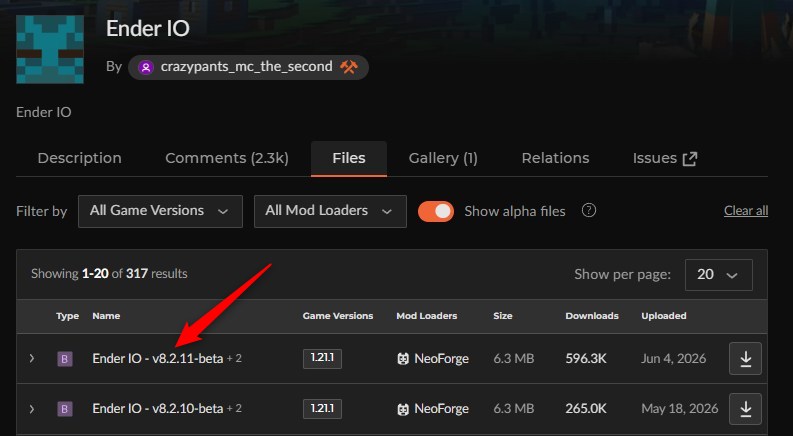Open the All Game Versions dropdown
Screen dimensions: 793x436
coord(160,211)
